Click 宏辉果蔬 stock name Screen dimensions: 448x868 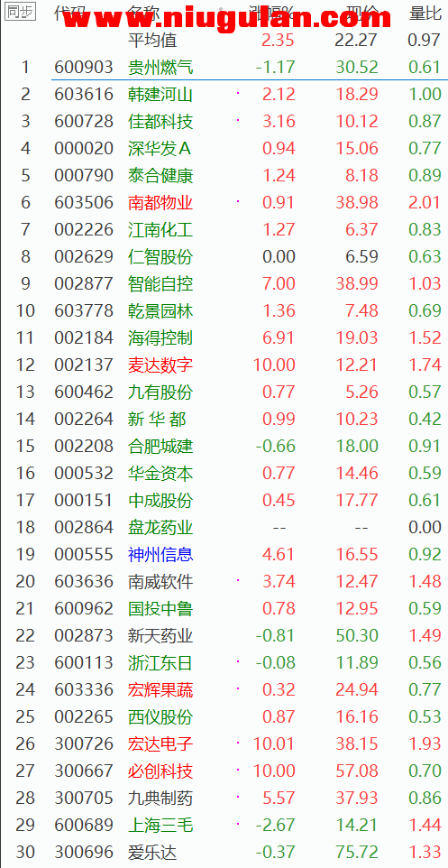pos(160,690)
